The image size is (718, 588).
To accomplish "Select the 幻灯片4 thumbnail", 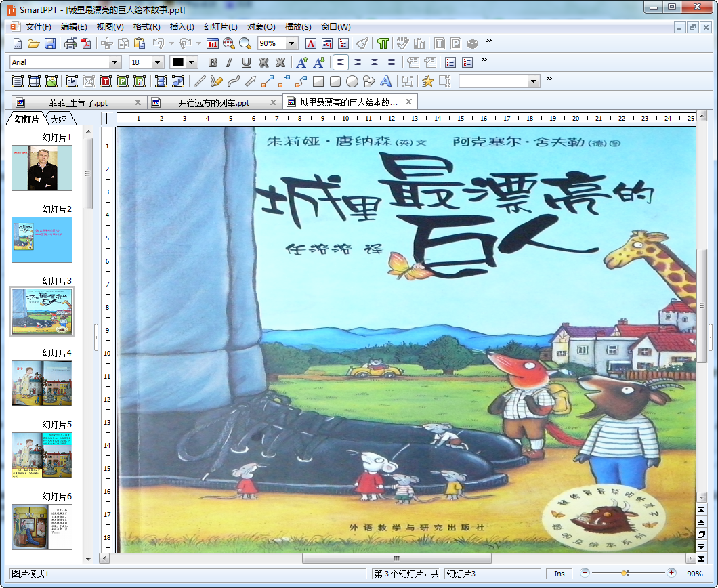I will coord(42,383).
